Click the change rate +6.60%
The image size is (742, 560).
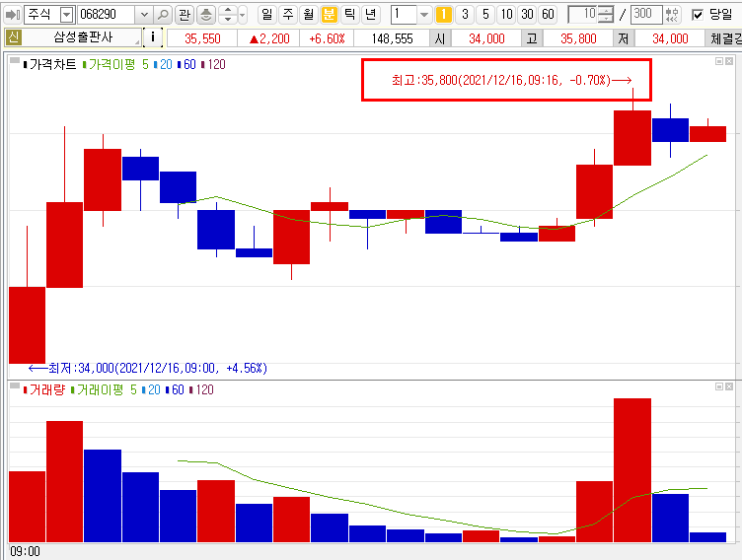point(327,38)
